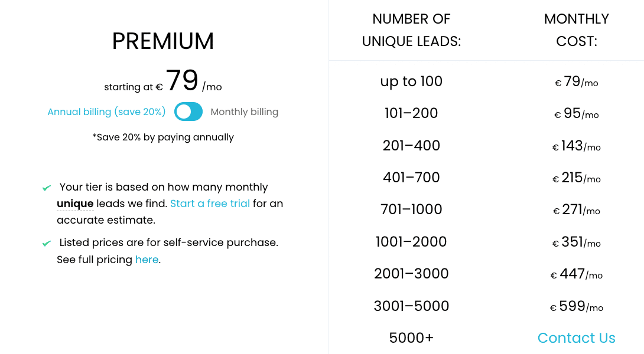Click the green checkmark beside tier explanation

click(47, 188)
